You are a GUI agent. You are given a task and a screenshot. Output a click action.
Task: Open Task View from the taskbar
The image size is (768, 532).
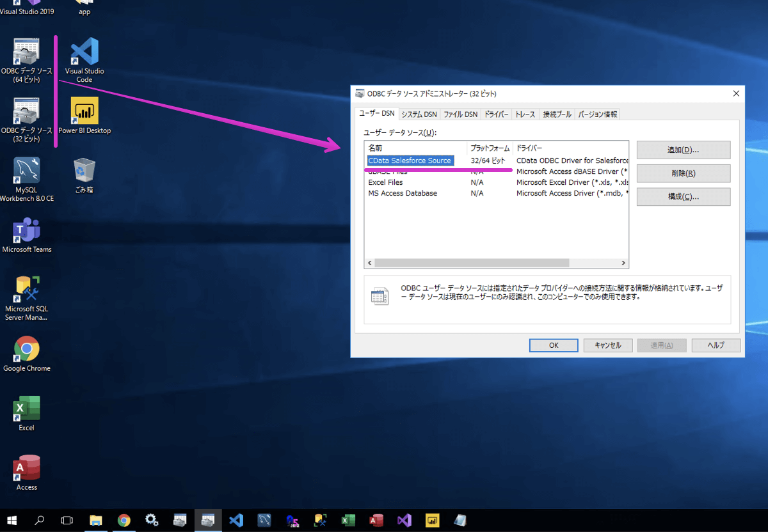(67, 520)
